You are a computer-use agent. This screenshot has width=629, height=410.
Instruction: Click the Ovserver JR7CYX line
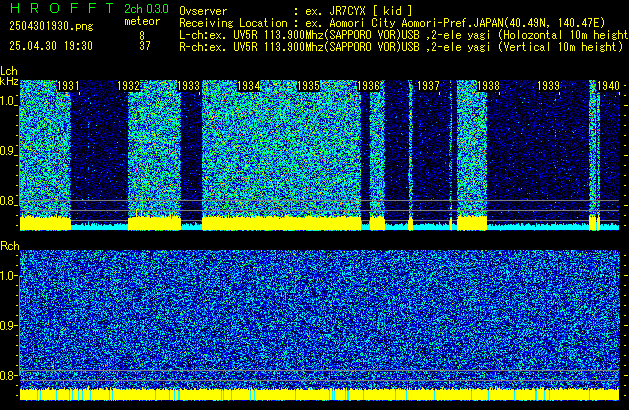(x=296, y=11)
